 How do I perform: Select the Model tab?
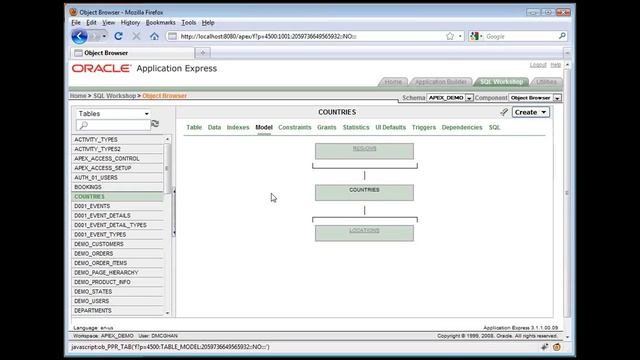pyautogui.click(x=264, y=127)
